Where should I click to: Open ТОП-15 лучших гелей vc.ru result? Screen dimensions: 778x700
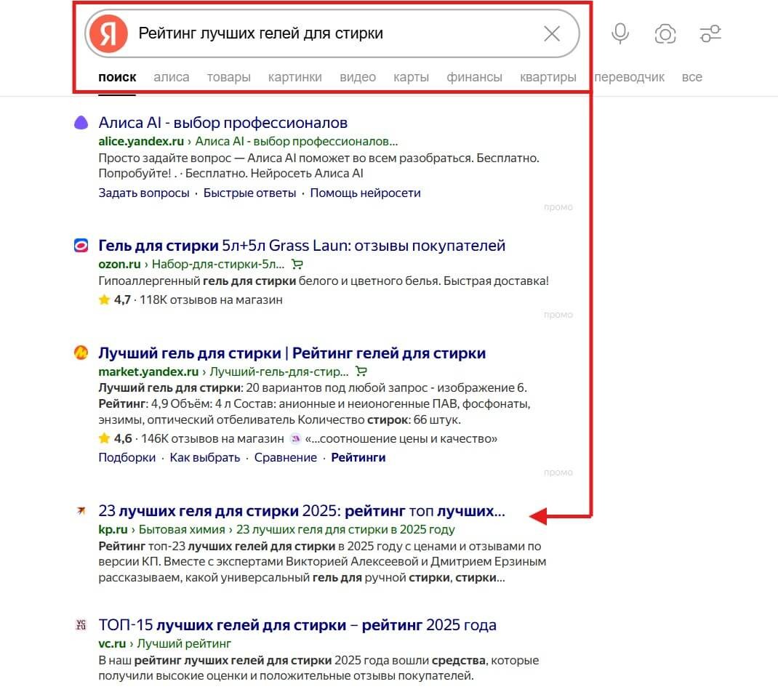coord(297,625)
